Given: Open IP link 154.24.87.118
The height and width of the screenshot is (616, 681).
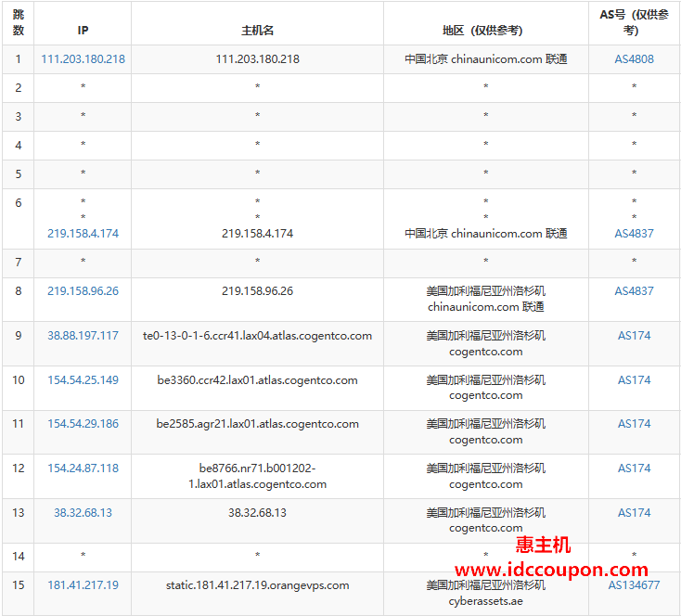Looking at the screenshot, I should point(83,468).
